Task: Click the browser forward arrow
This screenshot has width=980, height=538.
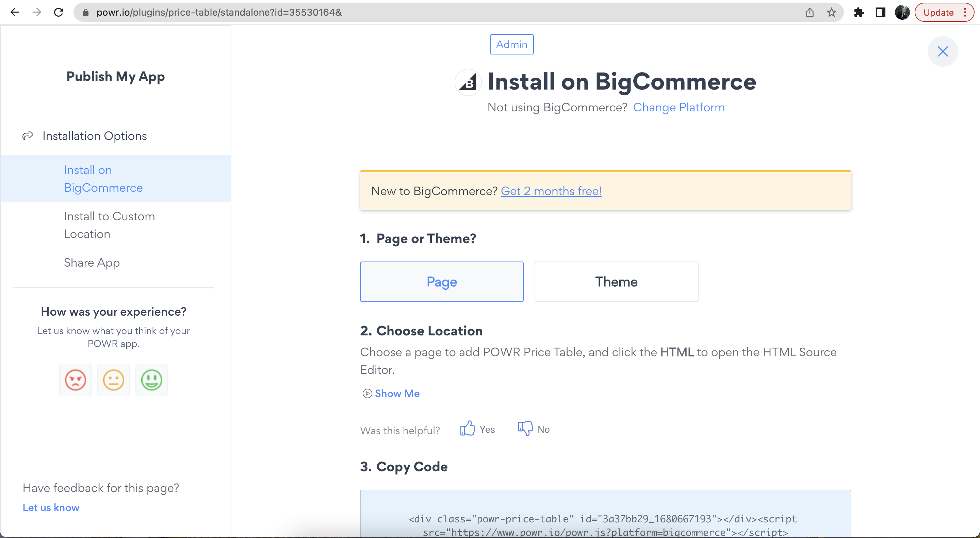Action: coord(36,12)
